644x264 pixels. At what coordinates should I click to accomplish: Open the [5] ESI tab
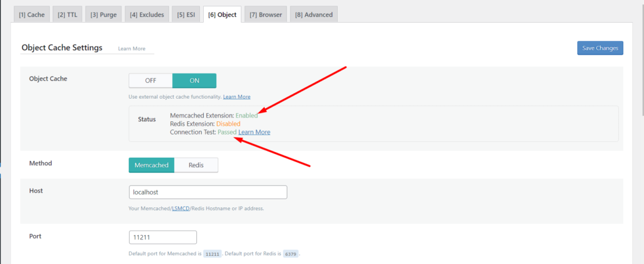pyautogui.click(x=186, y=14)
